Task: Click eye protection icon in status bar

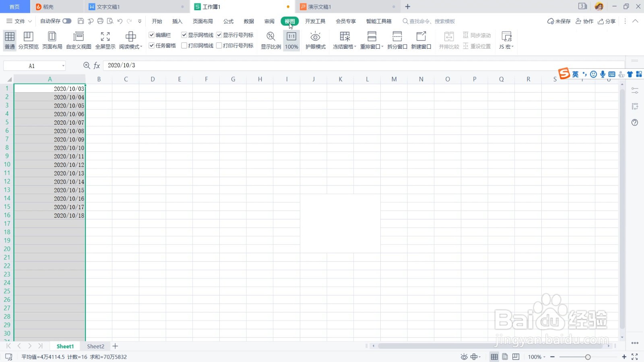Action: tap(464, 357)
